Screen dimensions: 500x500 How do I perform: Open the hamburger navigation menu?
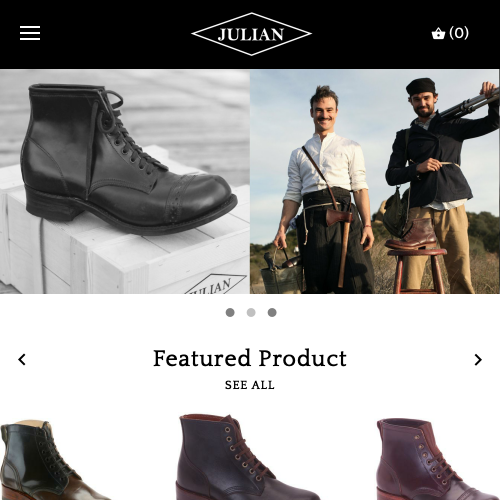point(30,33)
